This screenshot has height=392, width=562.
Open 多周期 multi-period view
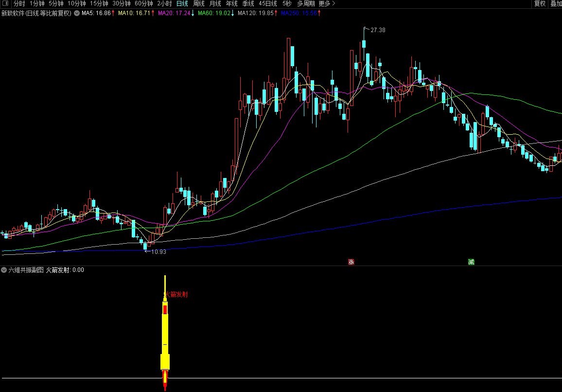tap(306, 3)
